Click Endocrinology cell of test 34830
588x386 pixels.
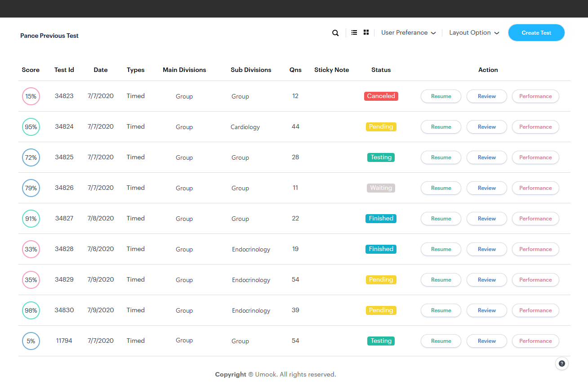pos(251,310)
